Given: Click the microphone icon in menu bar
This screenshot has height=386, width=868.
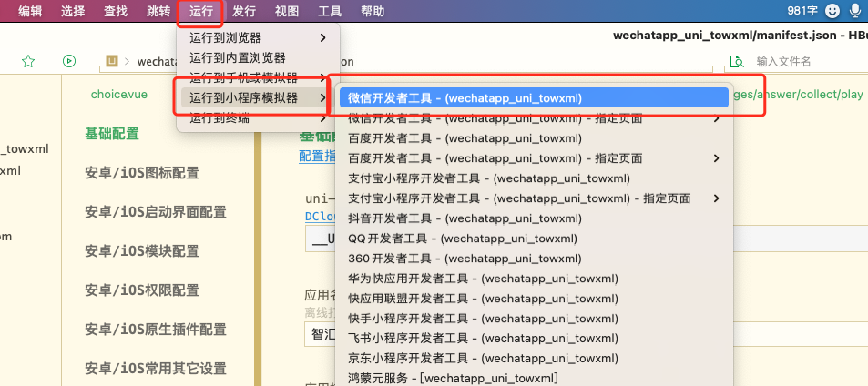Looking at the screenshot, I should pyautogui.click(x=855, y=11).
